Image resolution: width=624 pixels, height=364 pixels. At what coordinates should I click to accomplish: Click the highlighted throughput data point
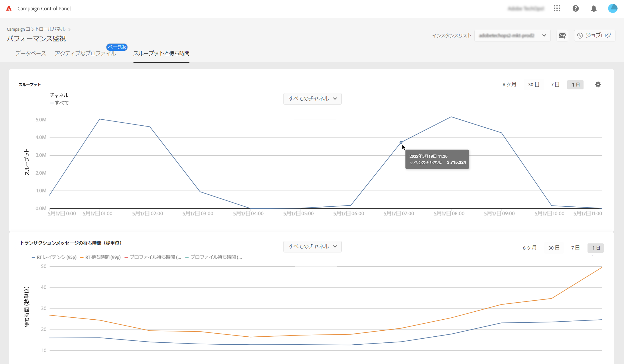click(401, 142)
